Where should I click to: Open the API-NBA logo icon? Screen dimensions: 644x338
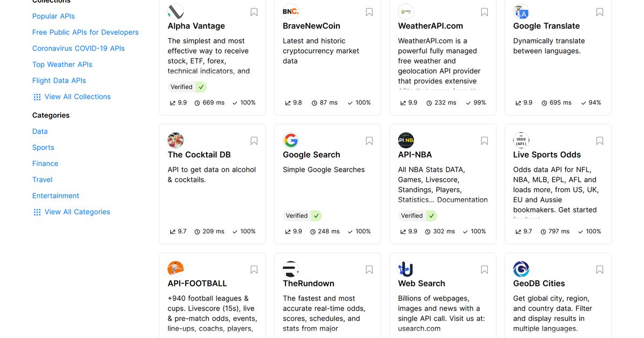coord(406,140)
